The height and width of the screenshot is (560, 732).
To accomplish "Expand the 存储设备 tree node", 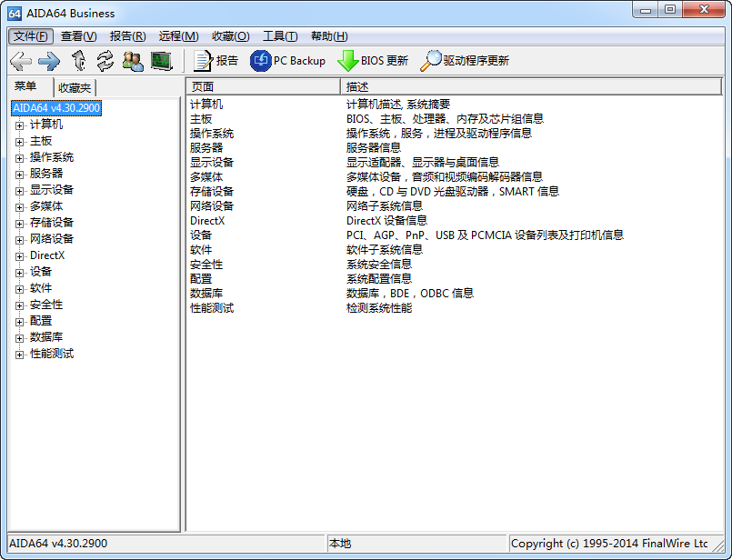I will [x=19, y=222].
